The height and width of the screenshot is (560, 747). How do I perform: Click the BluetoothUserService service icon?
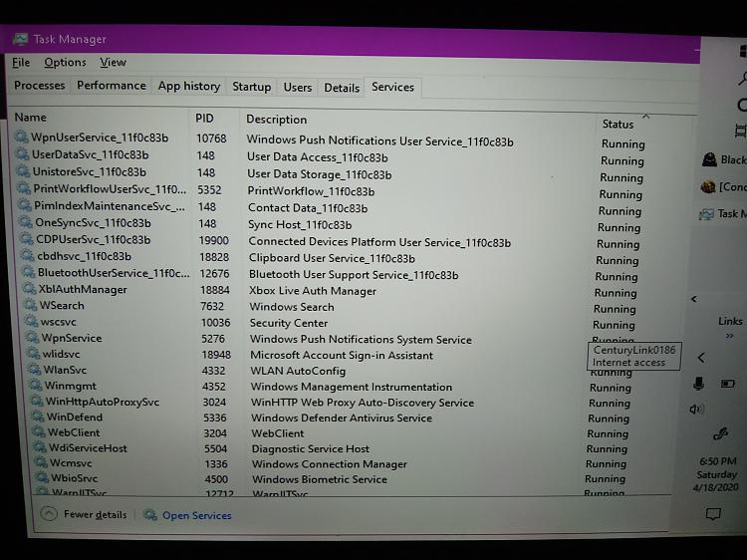[30, 272]
